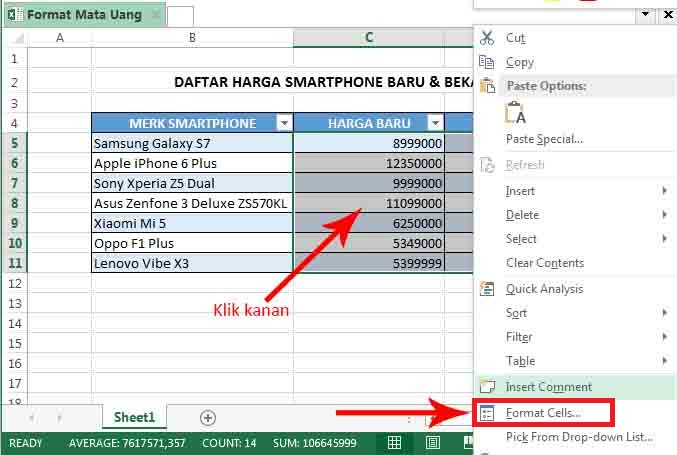677x455 pixels.
Task: Choose the Keep Text Only paste icon
Action: pos(515,113)
